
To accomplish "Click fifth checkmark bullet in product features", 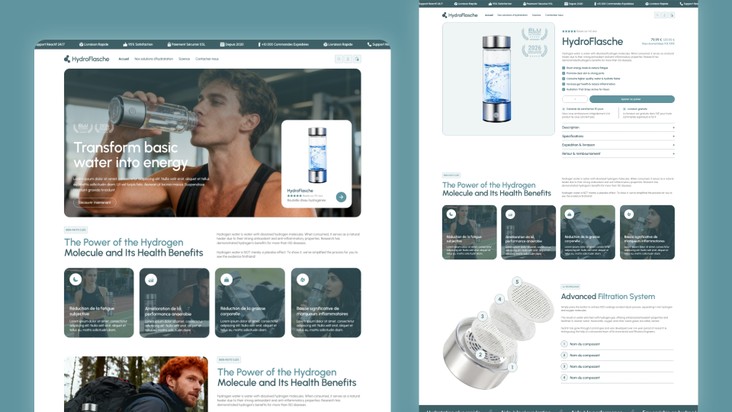I will [x=563, y=89].
